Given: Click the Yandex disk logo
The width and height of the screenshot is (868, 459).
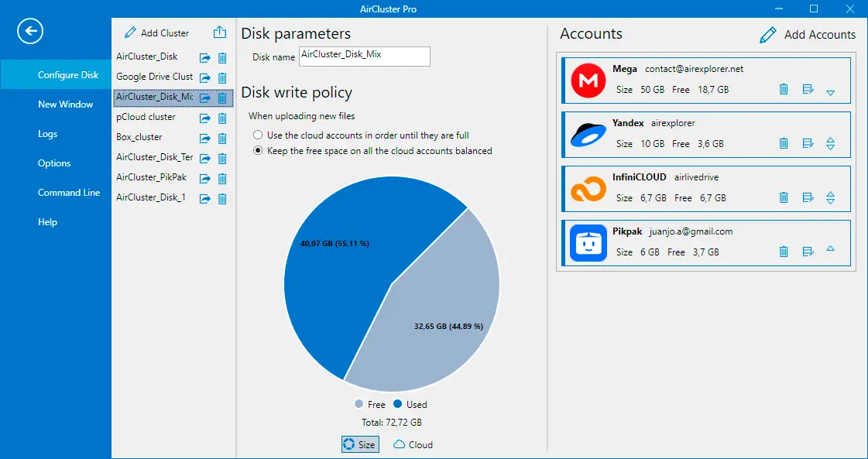Looking at the screenshot, I should (x=588, y=135).
